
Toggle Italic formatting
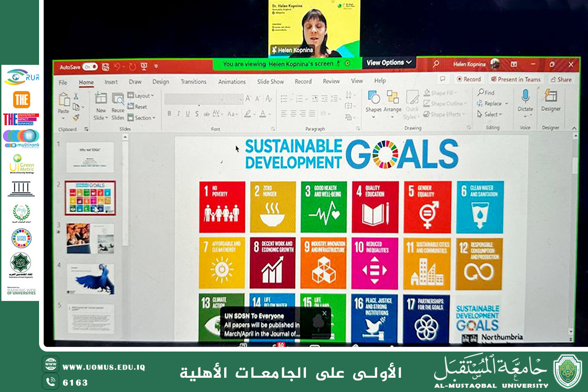coord(178,114)
